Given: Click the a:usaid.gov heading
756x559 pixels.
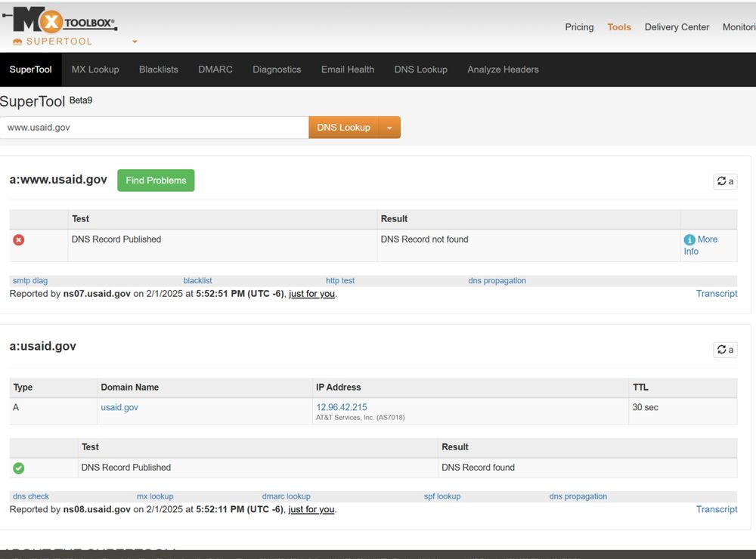Looking at the screenshot, I should (x=43, y=346).
